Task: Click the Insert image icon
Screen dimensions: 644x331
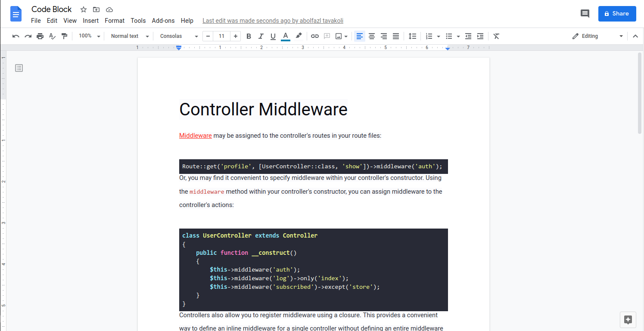Action: point(339,36)
